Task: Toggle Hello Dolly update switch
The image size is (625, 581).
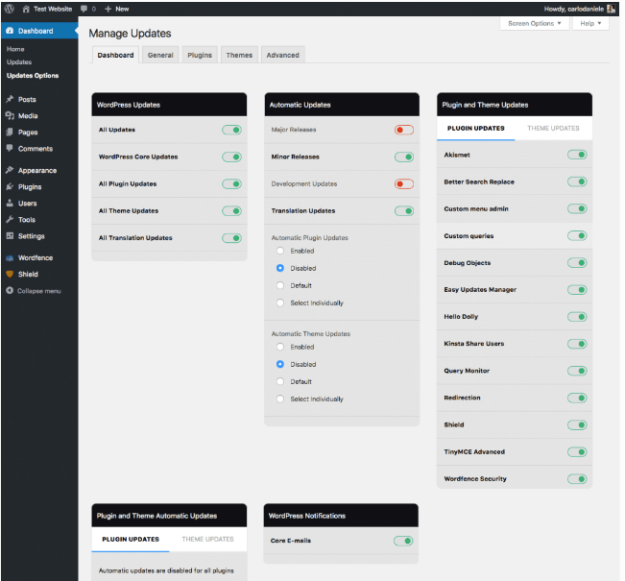Action: (577, 317)
